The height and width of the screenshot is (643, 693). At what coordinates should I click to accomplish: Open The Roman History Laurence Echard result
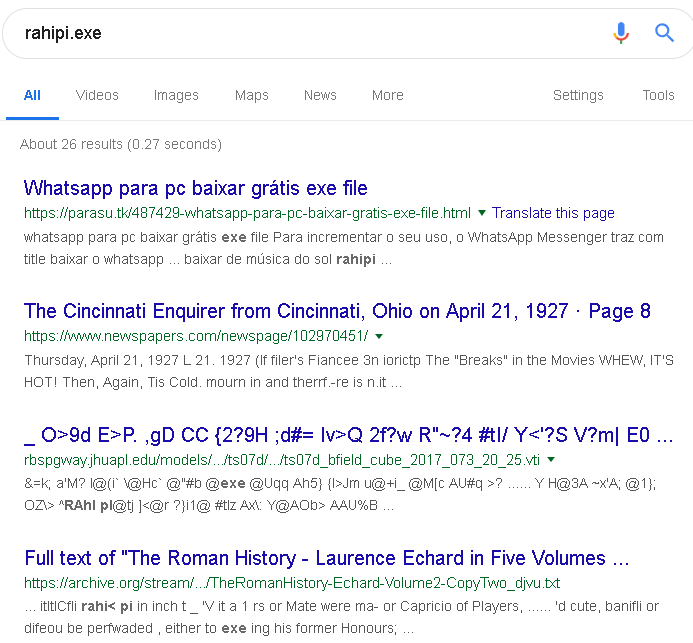327,558
